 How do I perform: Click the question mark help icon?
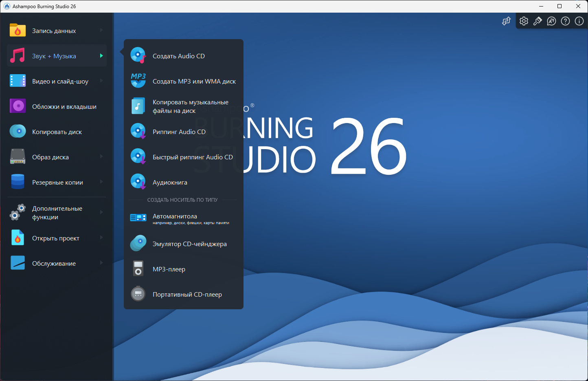565,21
